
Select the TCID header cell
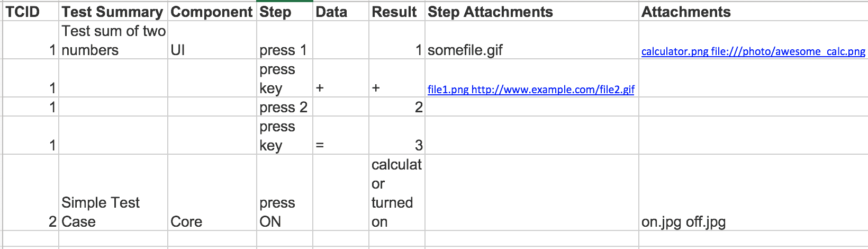(x=31, y=12)
